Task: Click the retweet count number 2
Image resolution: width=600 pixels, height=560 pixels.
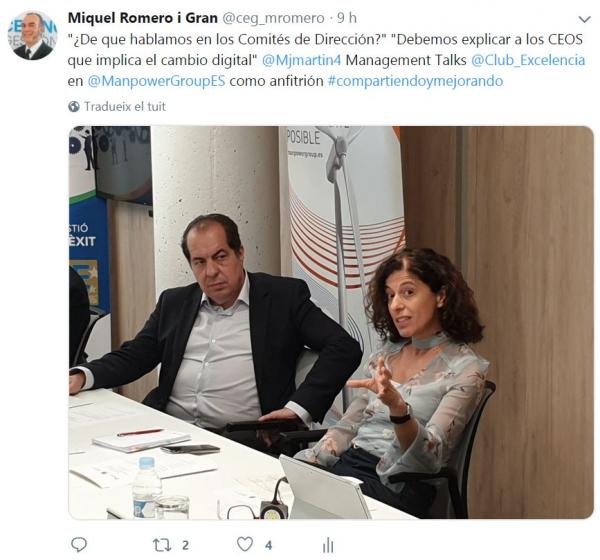Action: click(185, 545)
